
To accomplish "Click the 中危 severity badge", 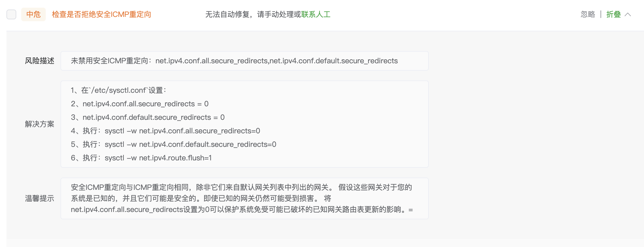I will click(x=33, y=14).
